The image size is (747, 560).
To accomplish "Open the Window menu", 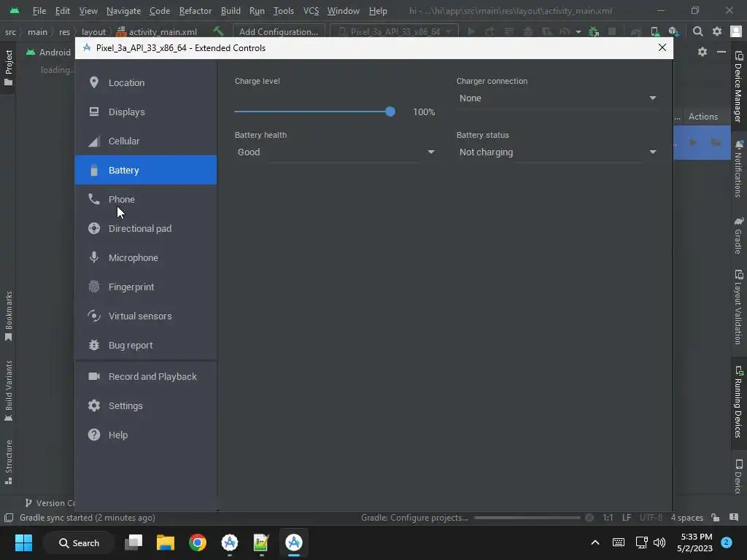I will coord(343,10).
